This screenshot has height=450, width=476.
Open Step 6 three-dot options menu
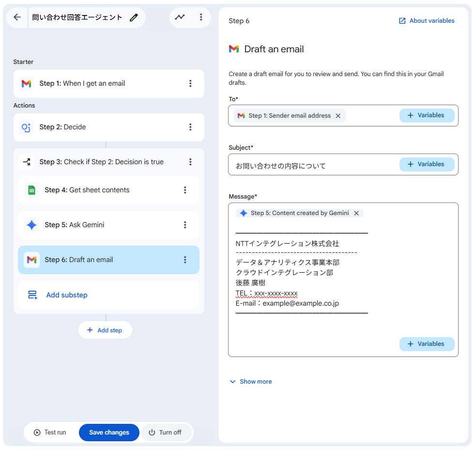click(x=185, y=260)
